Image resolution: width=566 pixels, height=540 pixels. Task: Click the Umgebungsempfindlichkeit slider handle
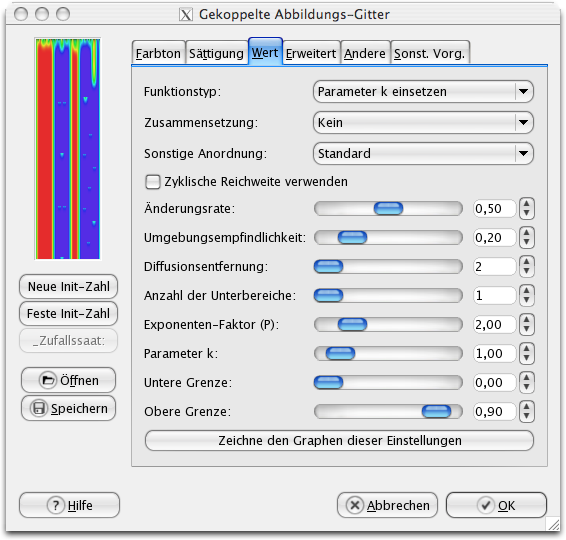[352, 238]
